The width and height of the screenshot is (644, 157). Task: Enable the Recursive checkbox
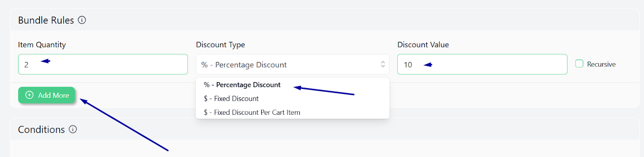point(579,64)
